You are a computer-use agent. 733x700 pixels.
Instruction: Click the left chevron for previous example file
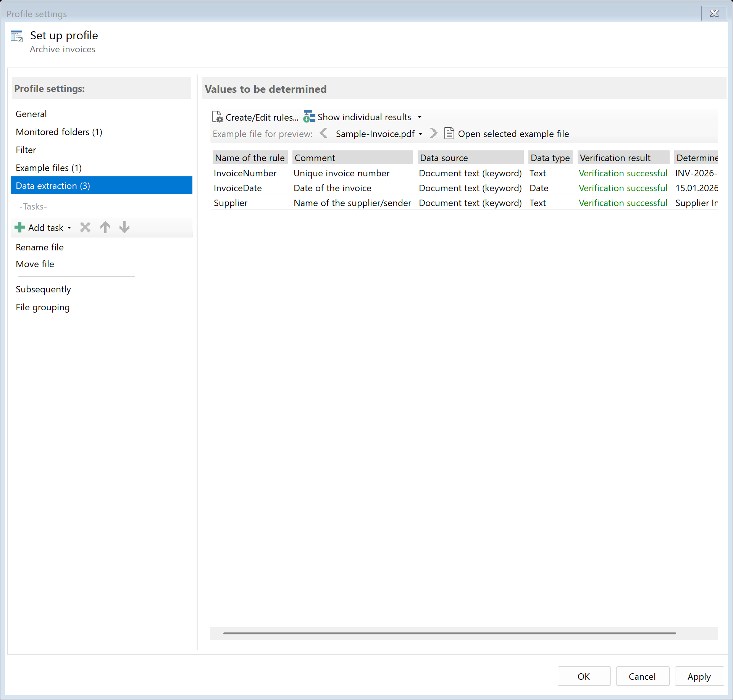tap(324, 133)
